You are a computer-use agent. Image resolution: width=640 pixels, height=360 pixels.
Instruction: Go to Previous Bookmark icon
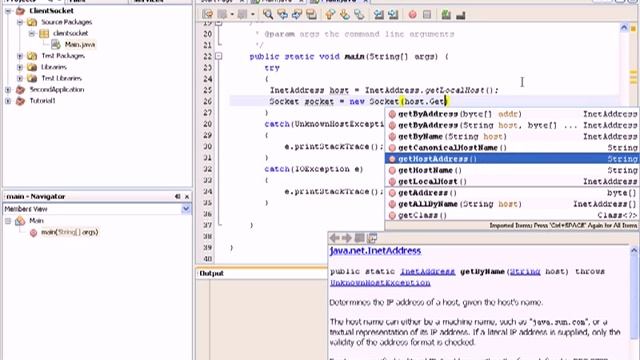coord(330,15)
